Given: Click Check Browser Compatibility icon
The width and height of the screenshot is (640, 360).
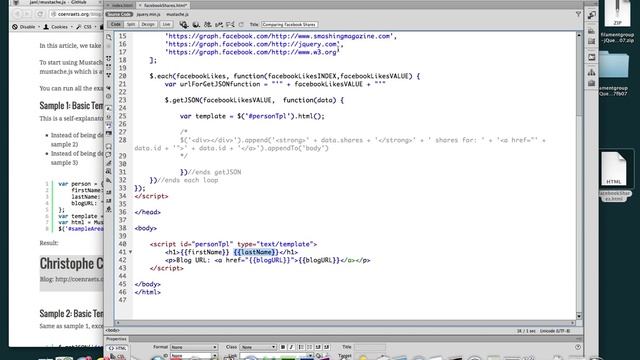Looking at the screenshot, I should point(230,24).
